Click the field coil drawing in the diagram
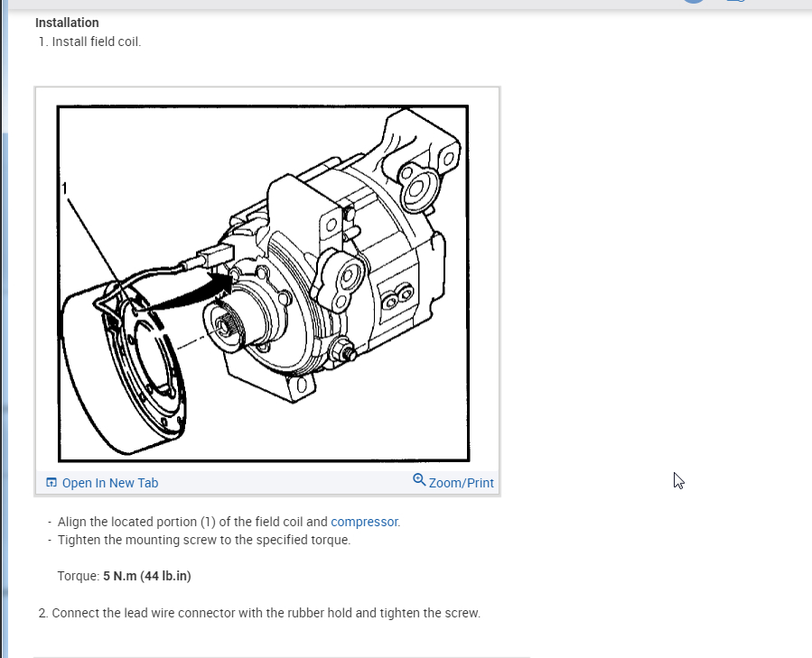Screen dimensions: 812x658 click(x=123, y=367)
